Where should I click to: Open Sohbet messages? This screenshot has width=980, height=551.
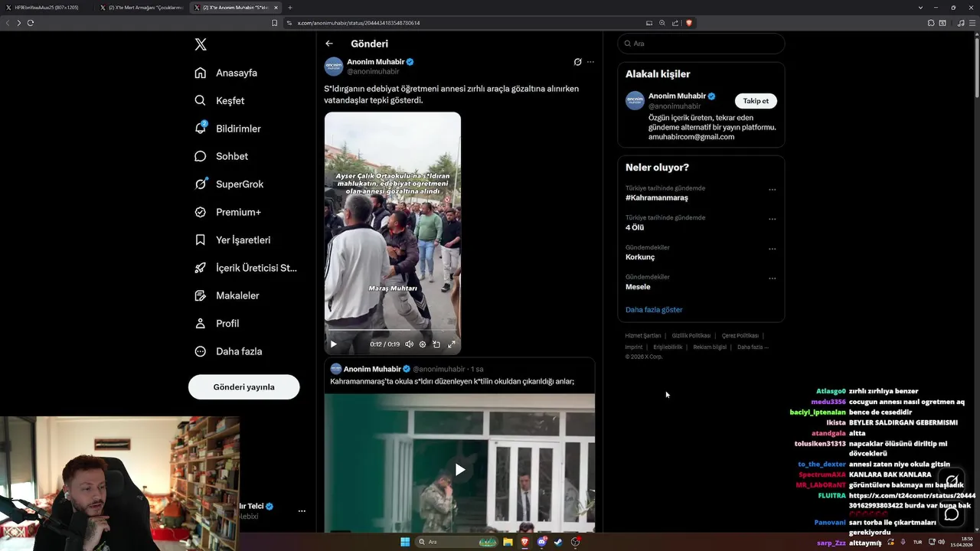pyautogui.click(x=221, y=156)
